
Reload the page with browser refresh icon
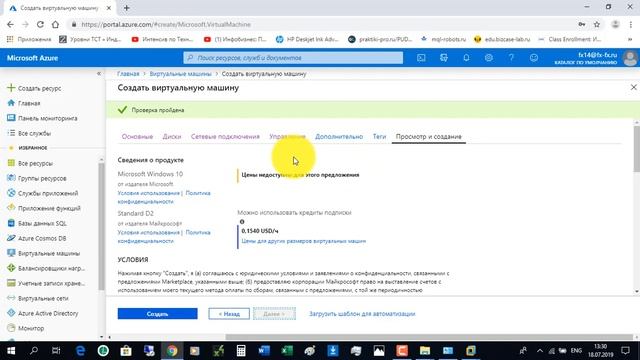click(40, 24)
